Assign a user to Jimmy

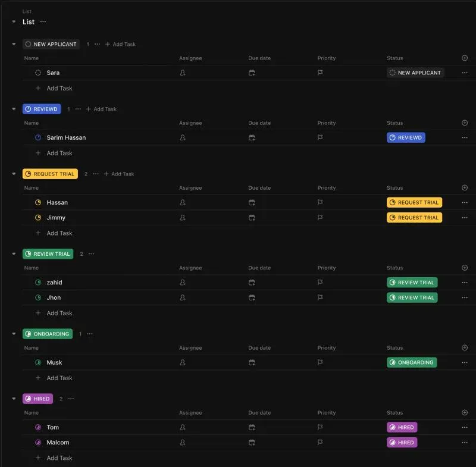[183, 218]
